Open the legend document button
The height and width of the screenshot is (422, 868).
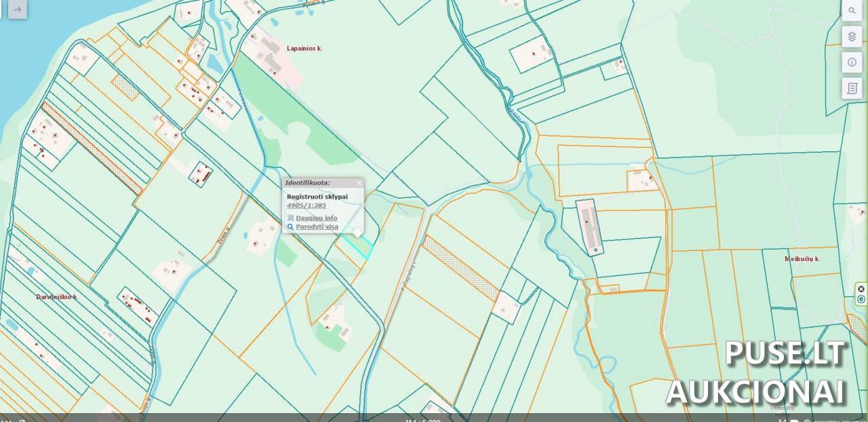coord(852,88)
